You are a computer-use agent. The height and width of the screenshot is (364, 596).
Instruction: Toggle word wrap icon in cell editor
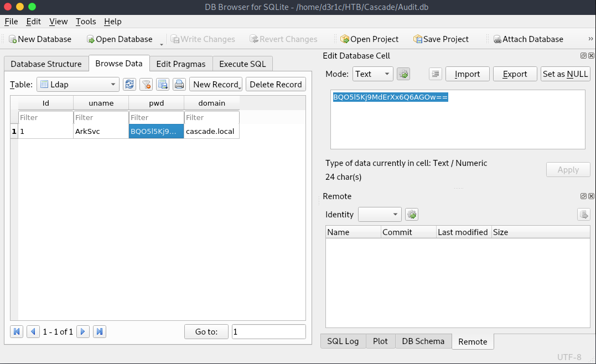(x=435, y=74)
